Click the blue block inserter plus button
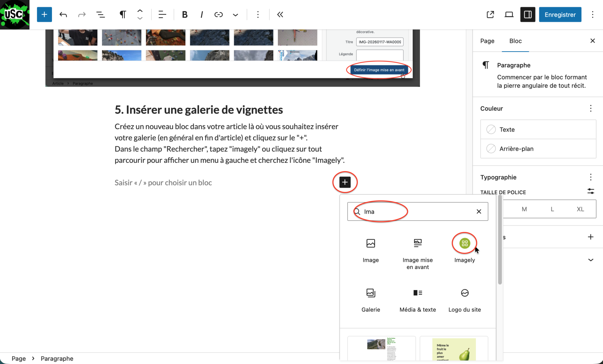The image size is (603, 364). click(44, 15)
